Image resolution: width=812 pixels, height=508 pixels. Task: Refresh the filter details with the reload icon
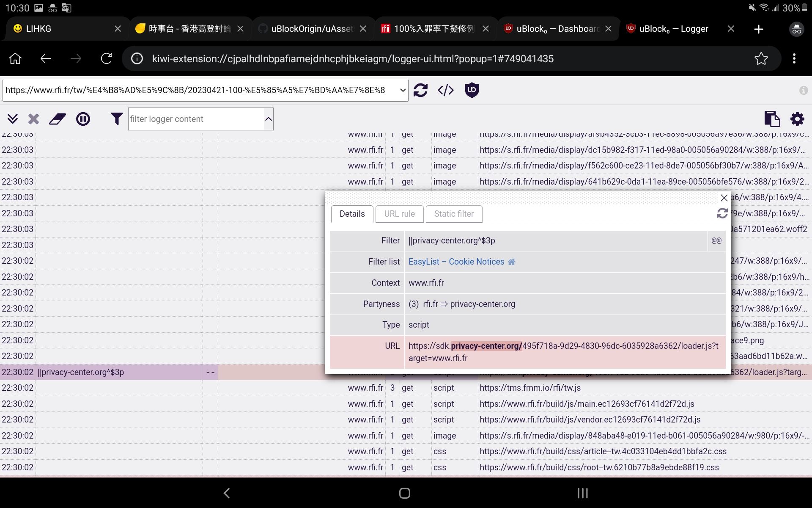pos(722,213)
